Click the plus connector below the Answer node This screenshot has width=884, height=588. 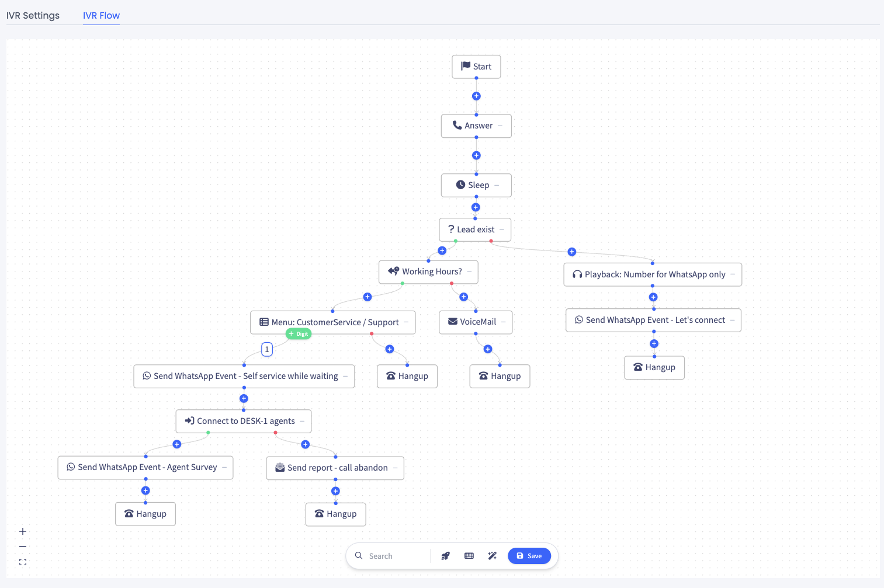476,155
